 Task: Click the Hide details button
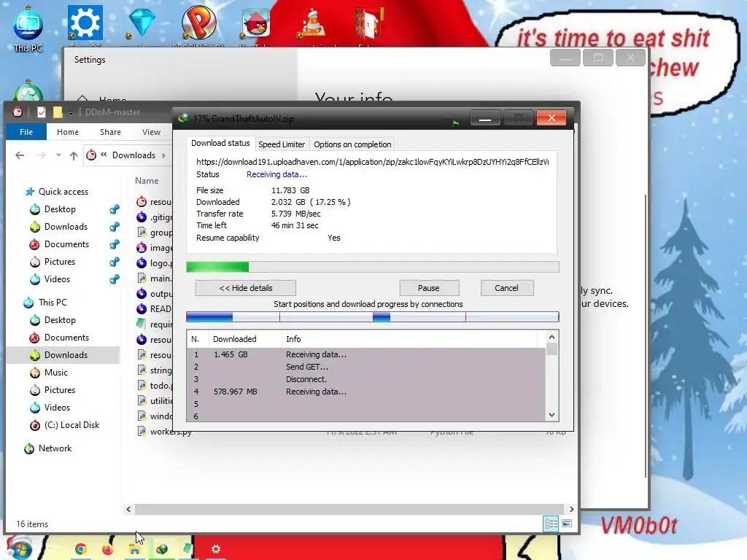coord(245,288)
